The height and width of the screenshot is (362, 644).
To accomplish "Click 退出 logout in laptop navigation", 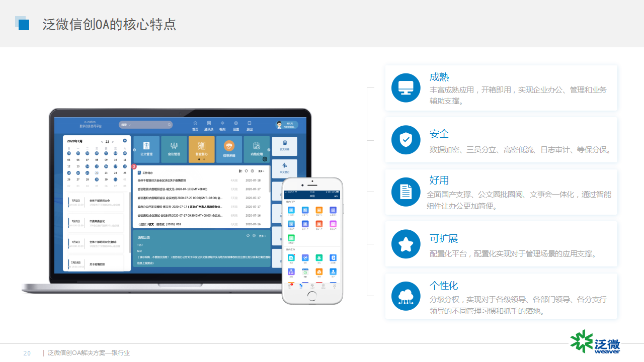I will (x=250, y=126).
